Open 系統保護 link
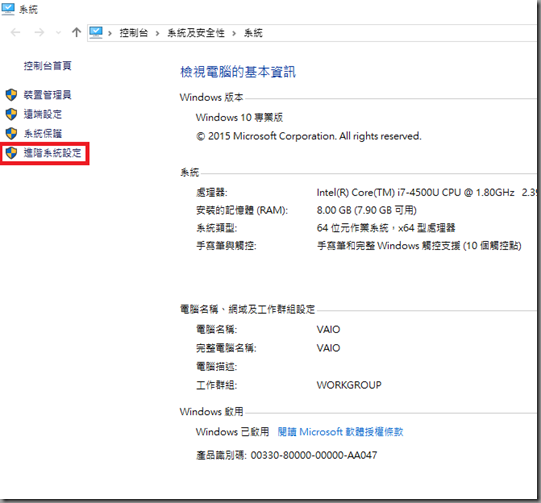This screenshot has width=541, height=503. point(42,134)
